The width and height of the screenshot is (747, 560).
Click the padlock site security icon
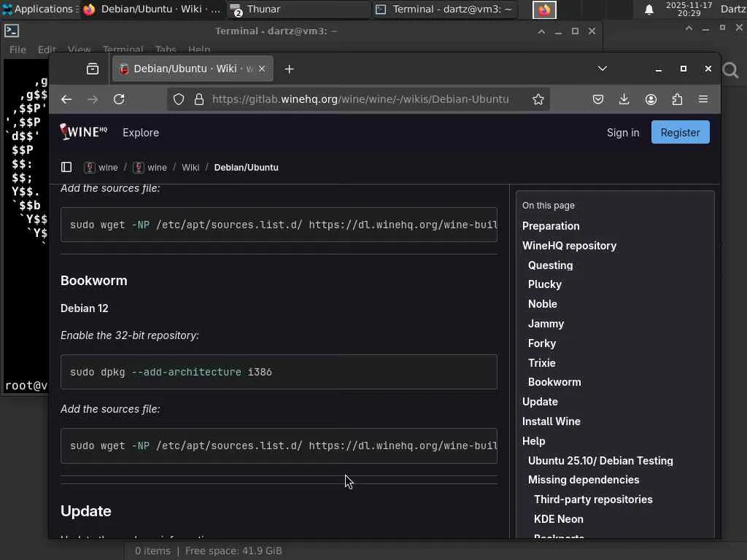coord(199,99)
